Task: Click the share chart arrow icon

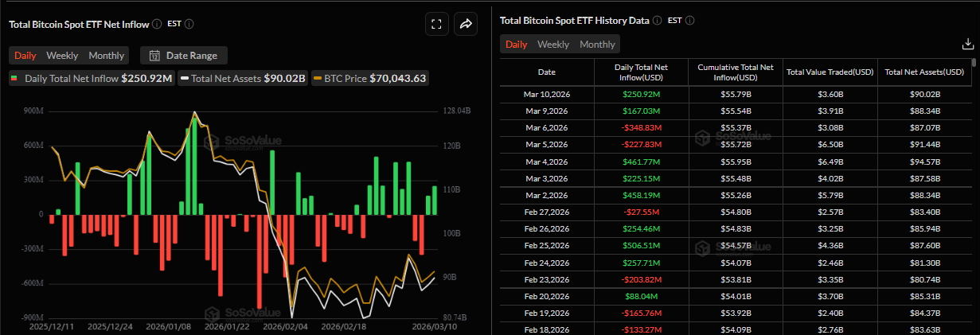Action: tap(466, 24)
